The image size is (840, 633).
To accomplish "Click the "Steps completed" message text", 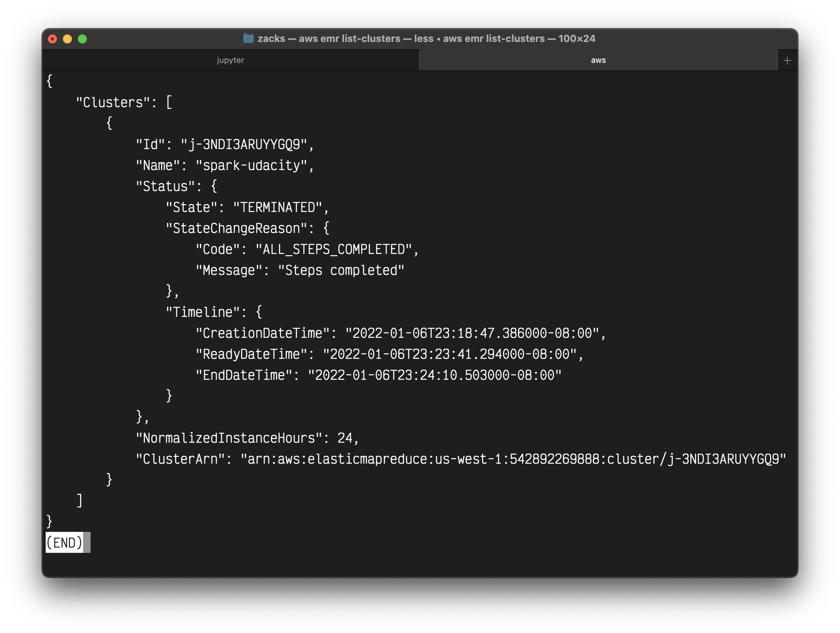I will click(341, 270).
